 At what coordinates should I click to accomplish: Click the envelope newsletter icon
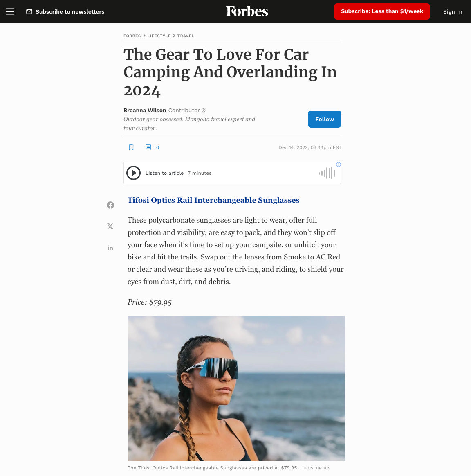click(29, 11)
